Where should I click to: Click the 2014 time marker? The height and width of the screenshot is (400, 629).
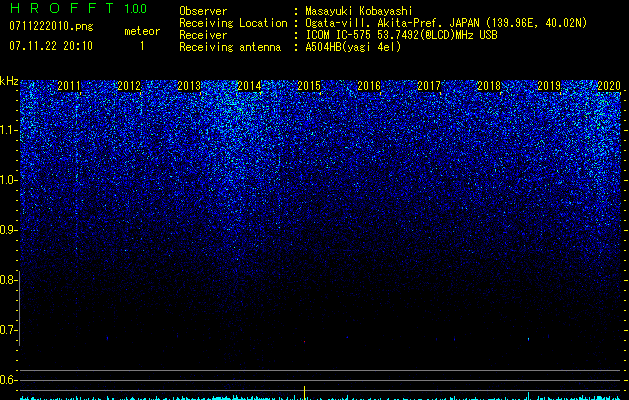(249, 86)
